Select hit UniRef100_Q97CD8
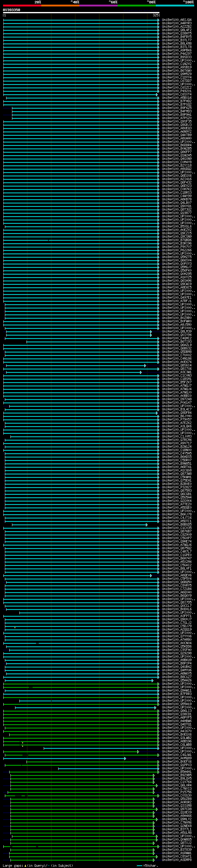197x868 pixels. pos(176,809)
